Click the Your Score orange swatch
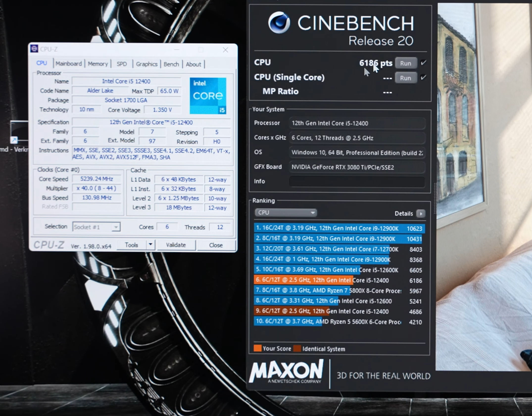The image size is (532, 416). pyautogui.click(x=258, y=348)
